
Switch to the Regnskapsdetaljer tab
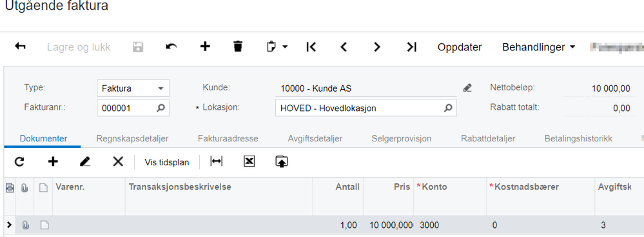132,139
